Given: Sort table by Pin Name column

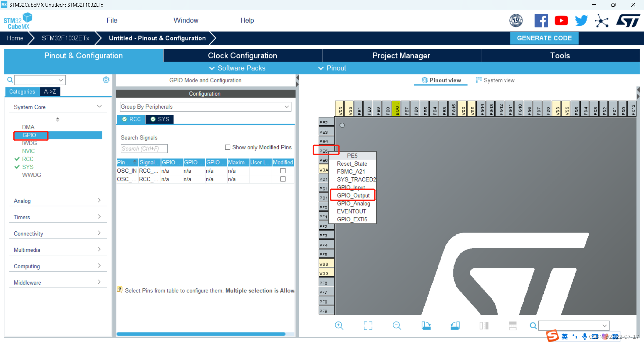Looking at the screenshot, I should tap(127, 162).
